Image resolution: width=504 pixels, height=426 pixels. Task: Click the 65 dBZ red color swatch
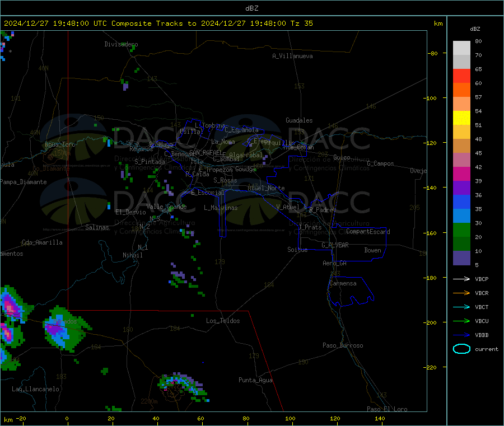point(461,76)
